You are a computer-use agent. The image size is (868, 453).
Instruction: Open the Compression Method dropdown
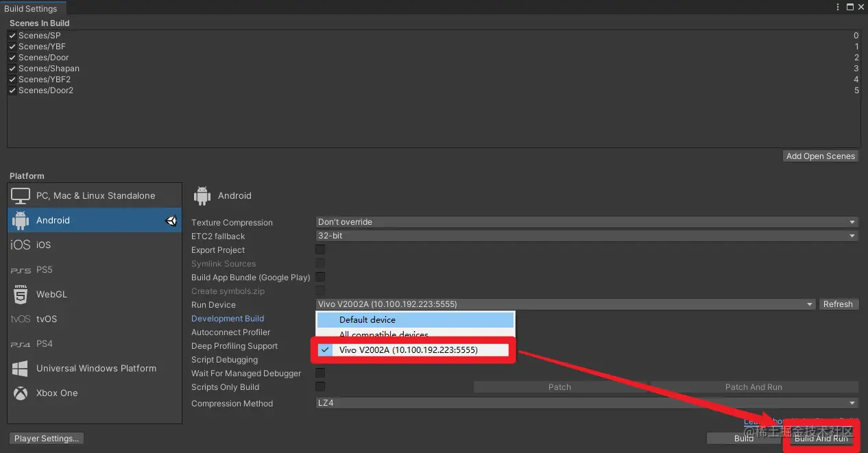pyautogui.click(x=587, y=403)
